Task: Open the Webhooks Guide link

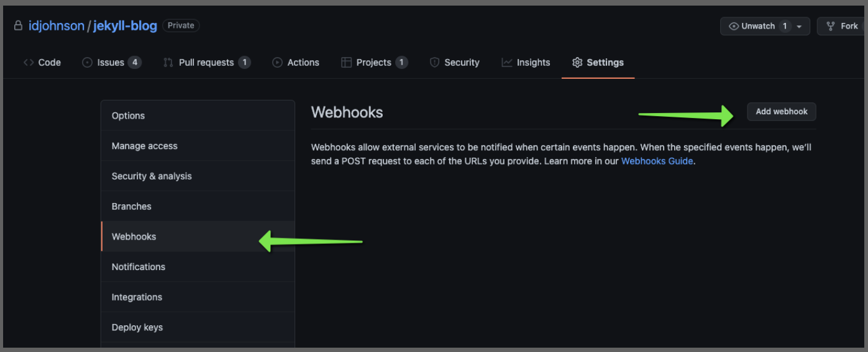Action: click(x=657, y=161)
